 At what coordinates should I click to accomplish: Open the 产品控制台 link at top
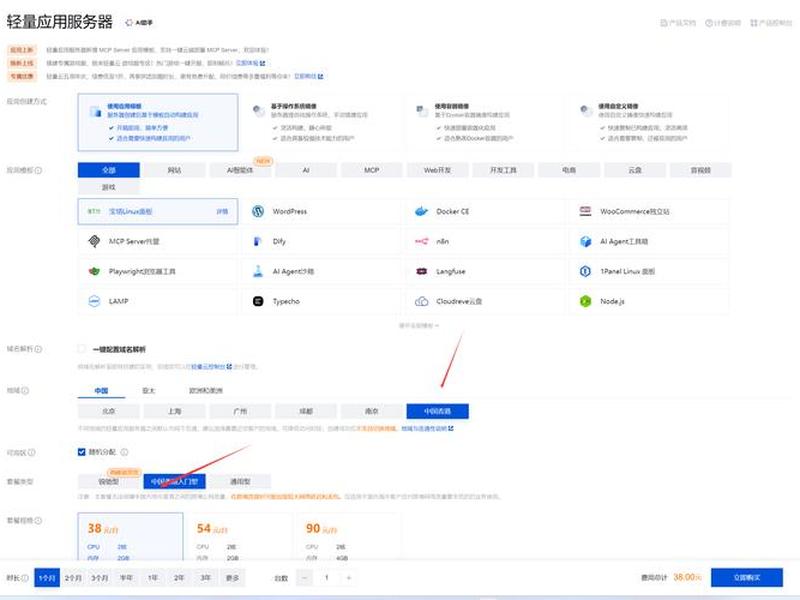[x=771, y=23]
